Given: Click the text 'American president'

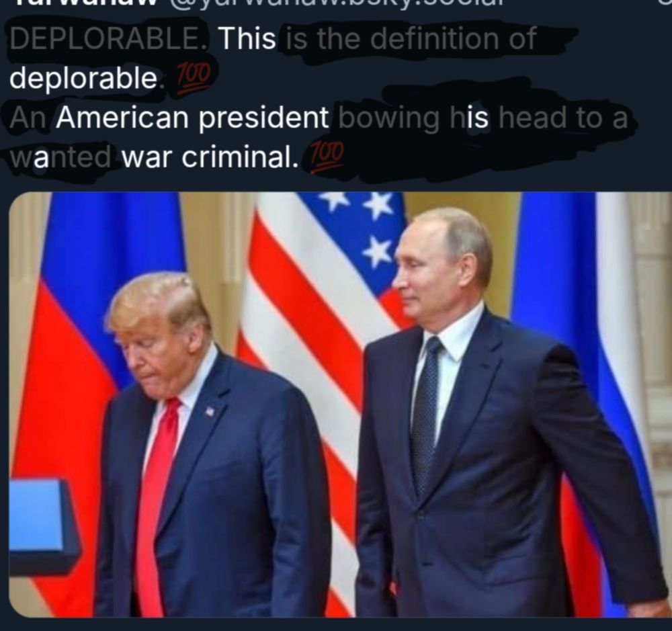Looking at the screenshot, I should [x=194, y=117].
